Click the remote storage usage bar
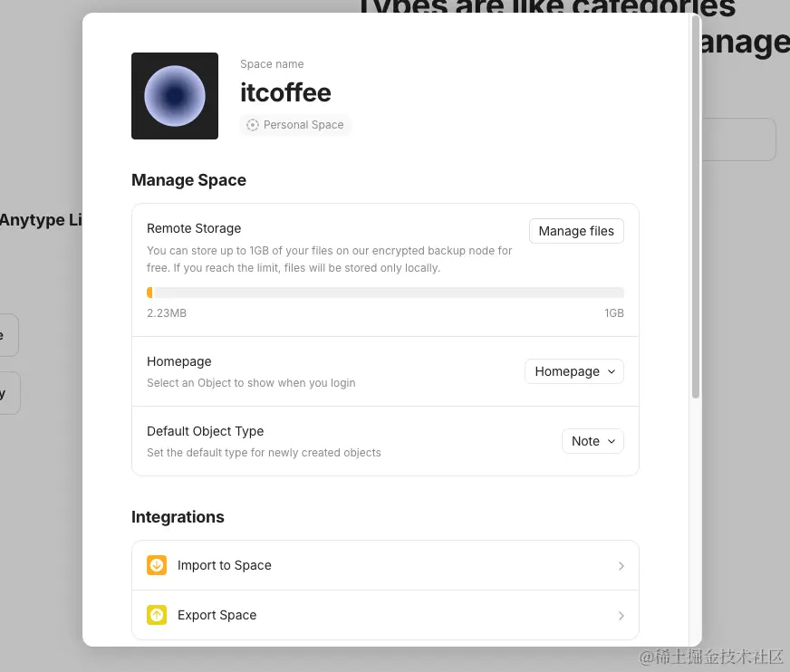Viewport: 790px width, 672px height. click(385, 293)
